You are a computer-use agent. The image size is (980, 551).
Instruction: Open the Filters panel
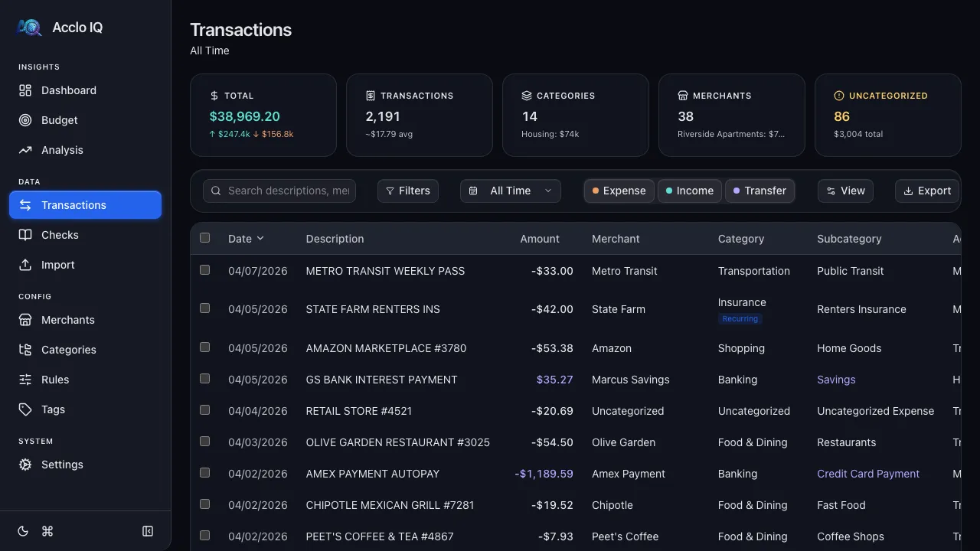click(408, 191)
